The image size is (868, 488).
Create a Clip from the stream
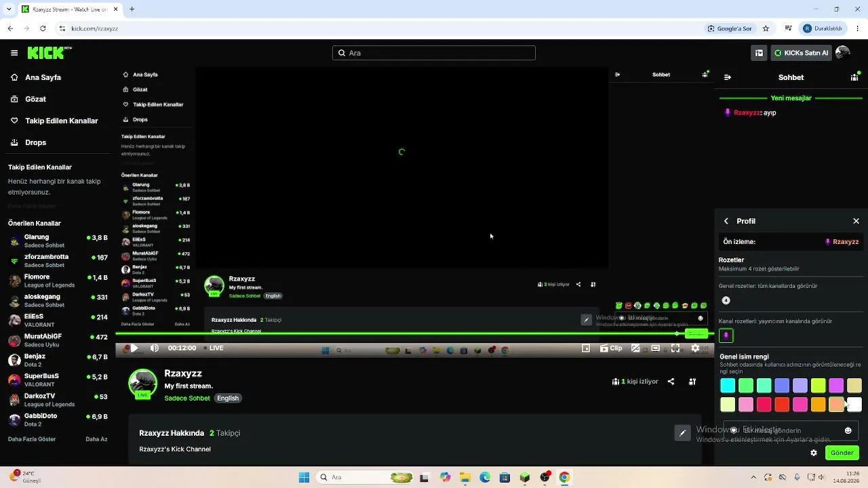(611, 348)
